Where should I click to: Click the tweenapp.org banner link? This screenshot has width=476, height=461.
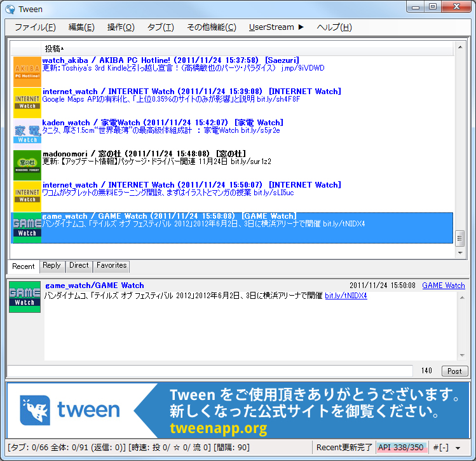coord(218,429)
